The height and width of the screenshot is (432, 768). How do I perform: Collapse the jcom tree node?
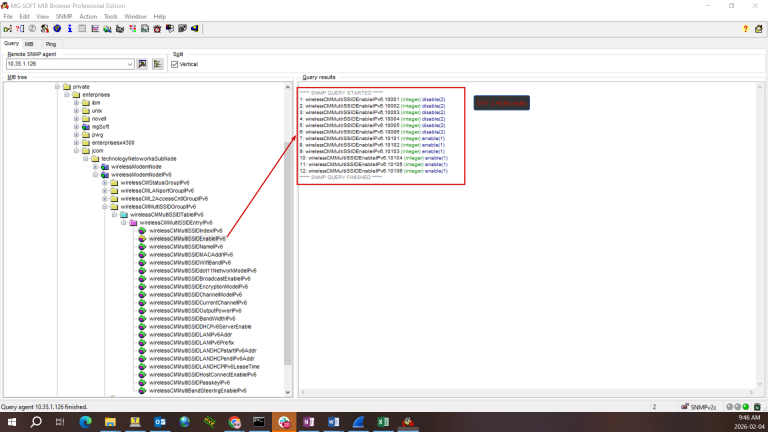76,151
